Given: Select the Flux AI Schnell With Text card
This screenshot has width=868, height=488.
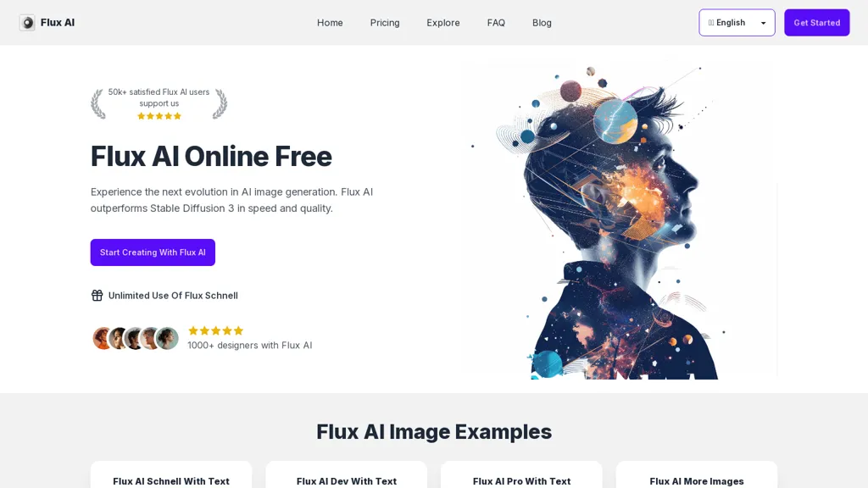Looking at the screenshot, I should click(x=171, y=474).
